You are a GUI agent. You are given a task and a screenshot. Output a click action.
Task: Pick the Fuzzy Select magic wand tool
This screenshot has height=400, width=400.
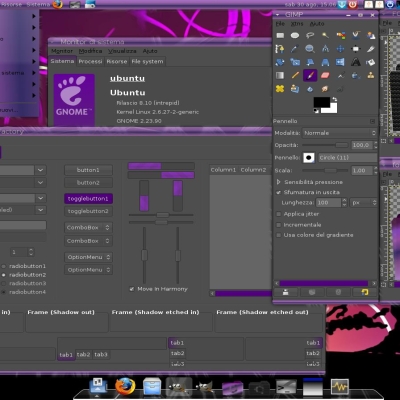325,35
